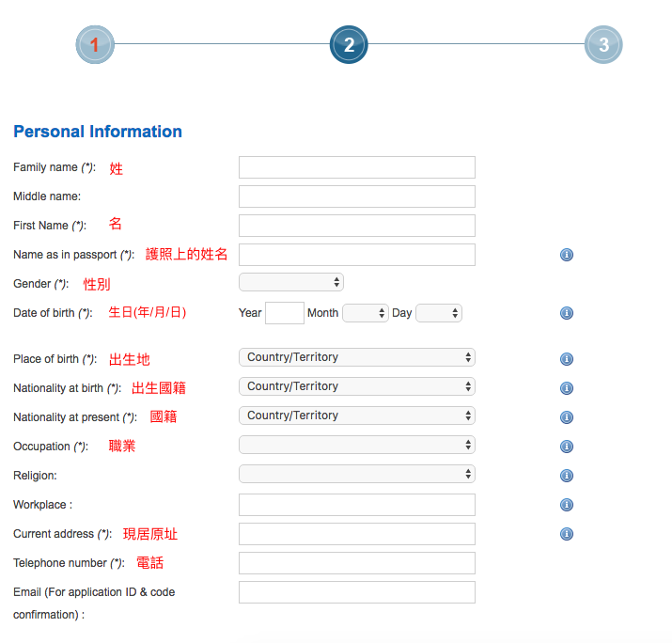This screenshot has width=672, height=643.
Task: Click the Workplace label
Action: 43,505
